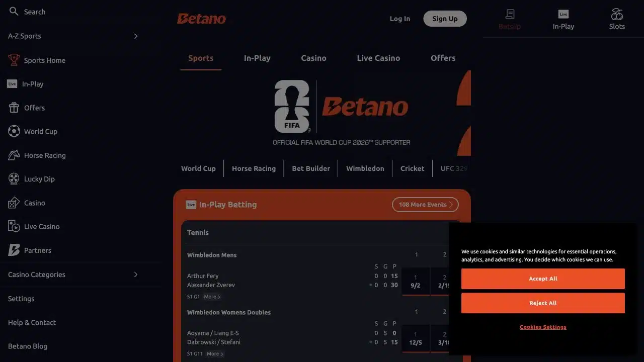Reject All cookies
This screenshot has width=644, height=362.
click(543, 303)
